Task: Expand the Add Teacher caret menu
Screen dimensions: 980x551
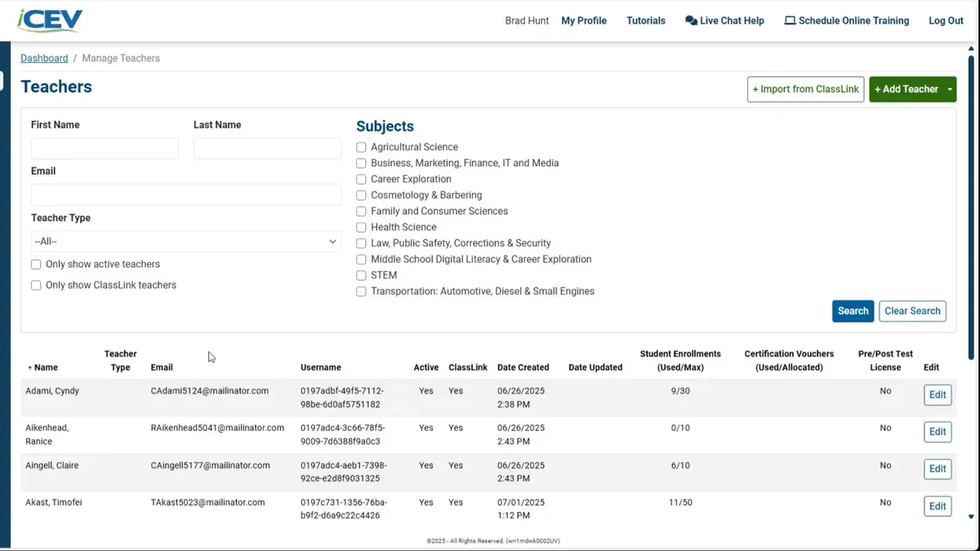Action: (950, 90)
